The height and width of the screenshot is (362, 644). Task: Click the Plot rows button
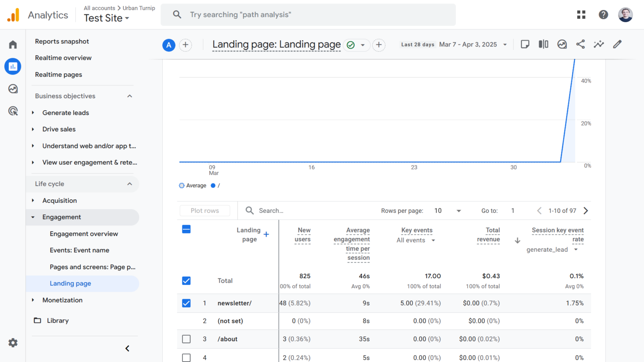point(205,210)
